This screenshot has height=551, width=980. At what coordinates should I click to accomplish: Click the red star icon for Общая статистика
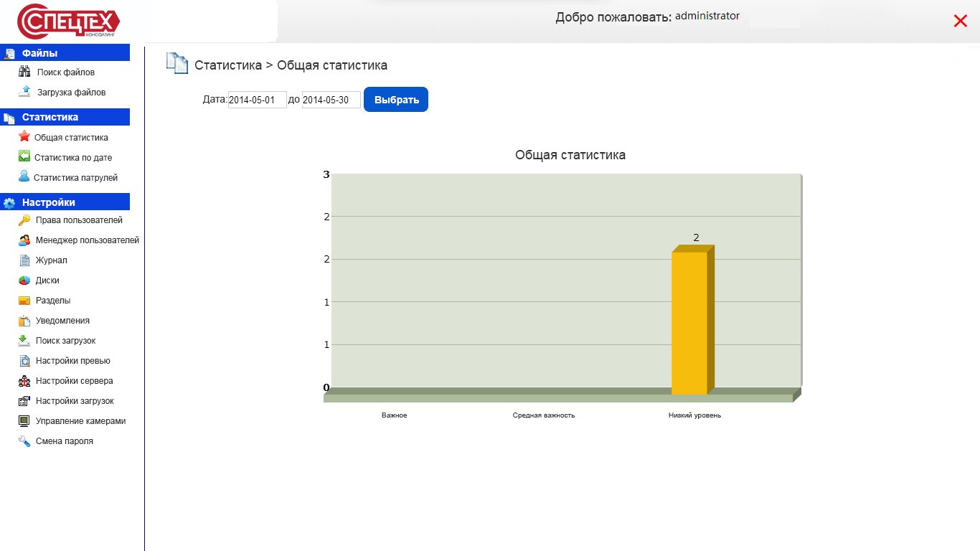click(24, 137)
